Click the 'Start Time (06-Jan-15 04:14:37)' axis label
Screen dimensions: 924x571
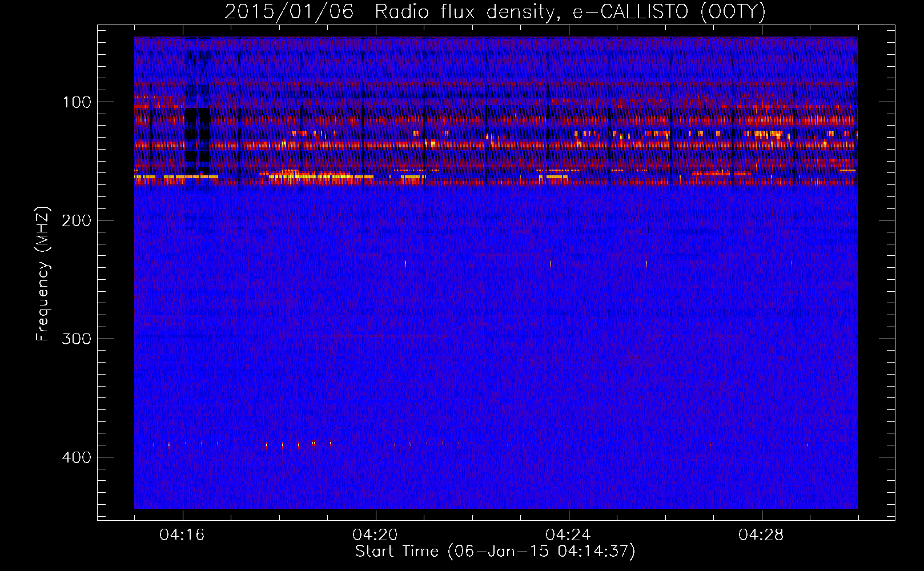pos(495,552)
